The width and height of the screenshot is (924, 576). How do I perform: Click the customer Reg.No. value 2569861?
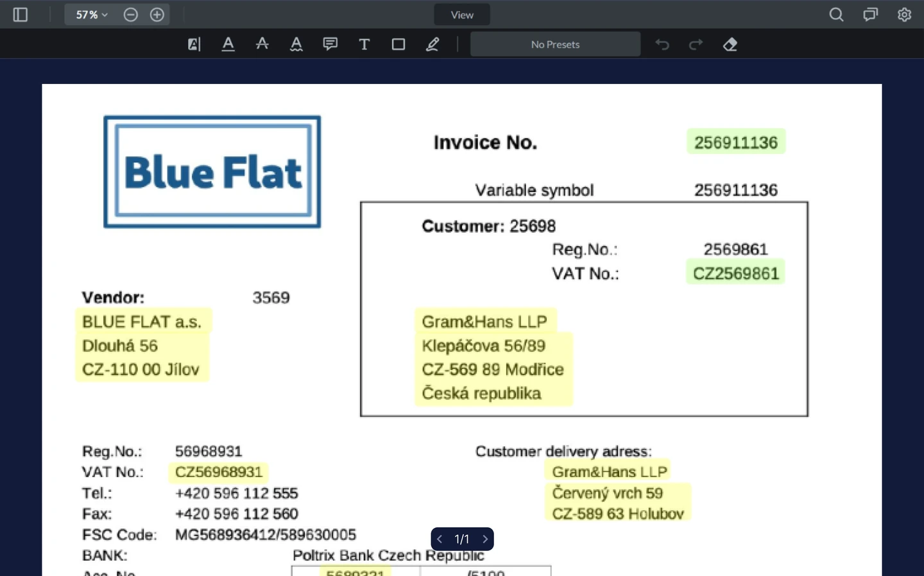736,249
